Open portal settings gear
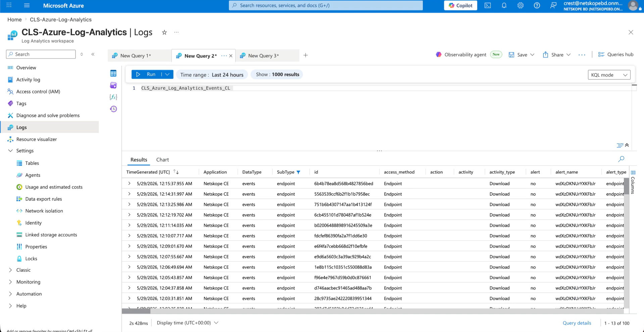This screenshot has height=332, width=644. click(521, 5)
